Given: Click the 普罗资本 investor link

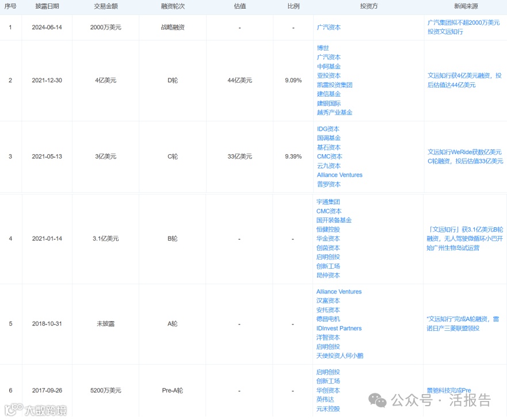Looking at the screenshot, I should click(x=329, y=184).
